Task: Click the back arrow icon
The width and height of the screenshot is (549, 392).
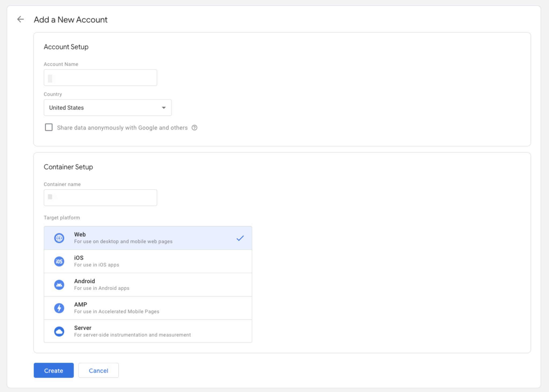Action: 20,19
